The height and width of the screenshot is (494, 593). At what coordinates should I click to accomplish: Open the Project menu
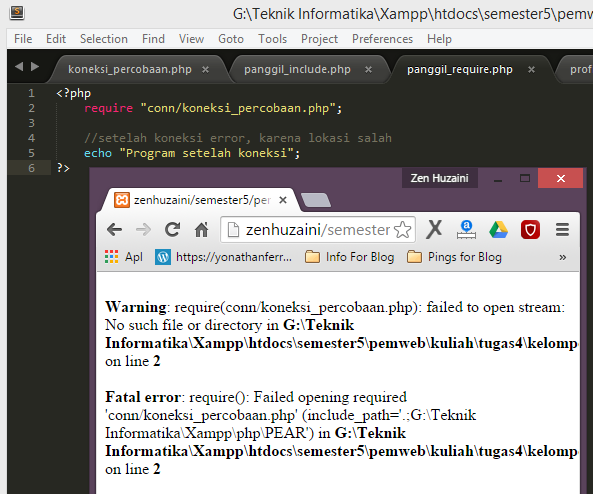point(319,39)
